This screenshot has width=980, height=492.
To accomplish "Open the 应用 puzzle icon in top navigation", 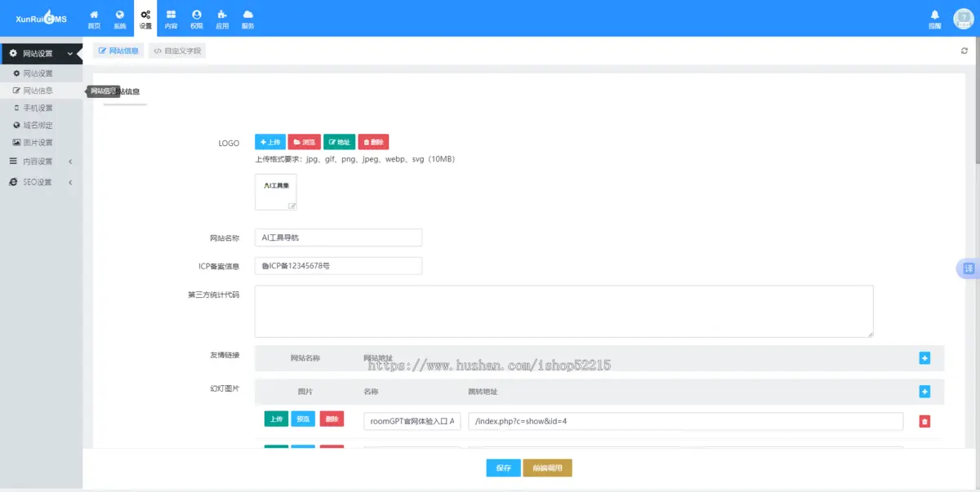I will click(x=222, y=19).
